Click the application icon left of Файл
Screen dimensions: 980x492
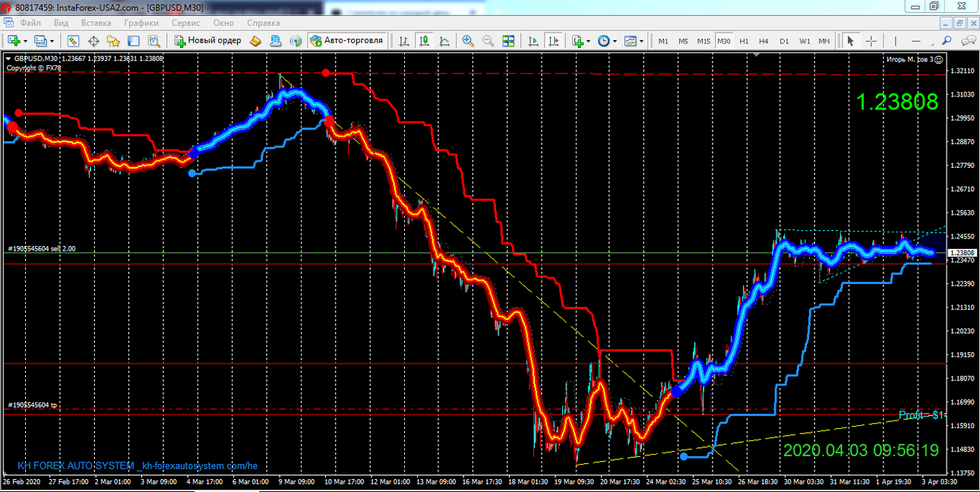(x=8, y=23)
